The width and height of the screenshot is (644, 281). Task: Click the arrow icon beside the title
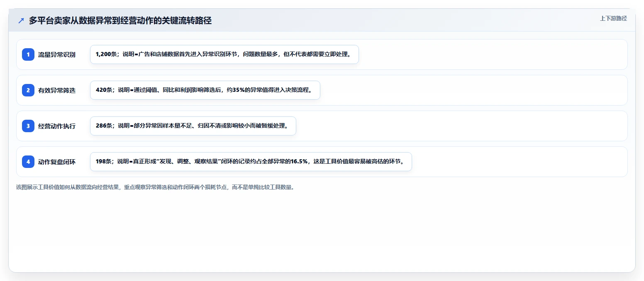pyautogui.click(x=21, y=21)
